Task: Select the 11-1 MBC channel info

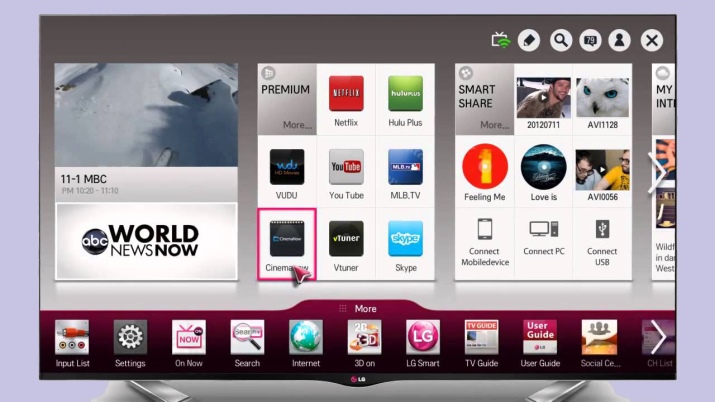Action: click(146, 184)
